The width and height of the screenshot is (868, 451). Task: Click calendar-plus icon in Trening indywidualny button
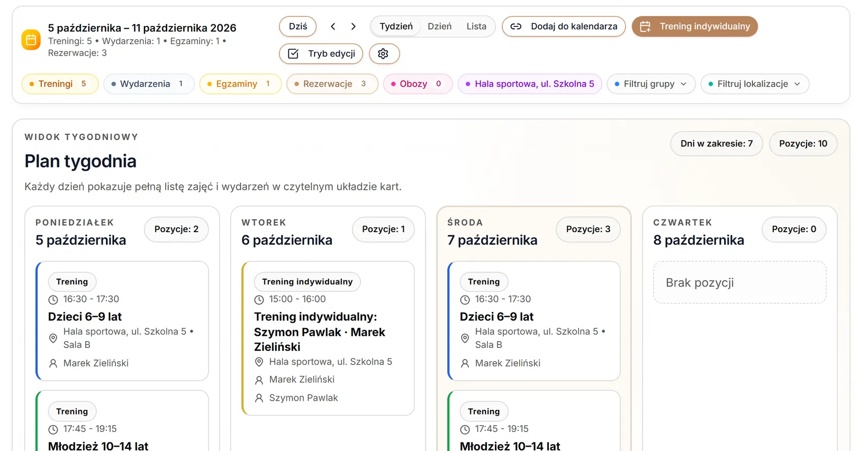[x=645, y=26]
